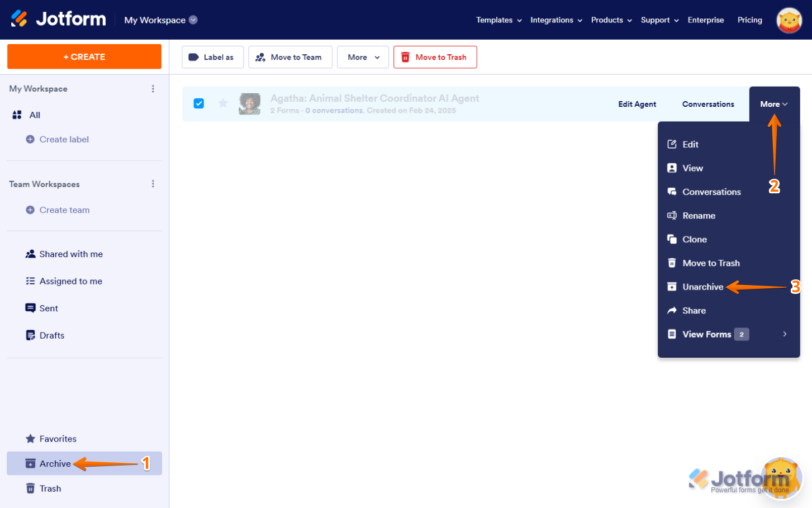Screen dimensions: 812x508
Task: Click the Sent message icon
Action: 30,308
